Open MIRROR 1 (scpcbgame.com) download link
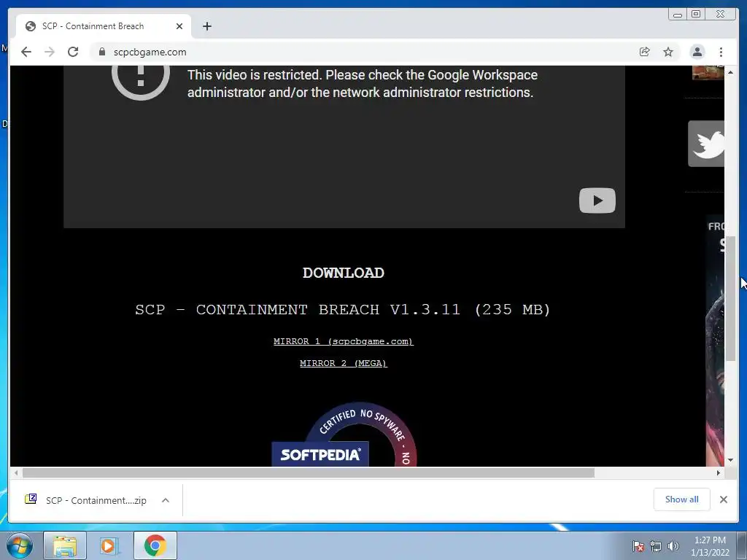 tap(344, 341)
